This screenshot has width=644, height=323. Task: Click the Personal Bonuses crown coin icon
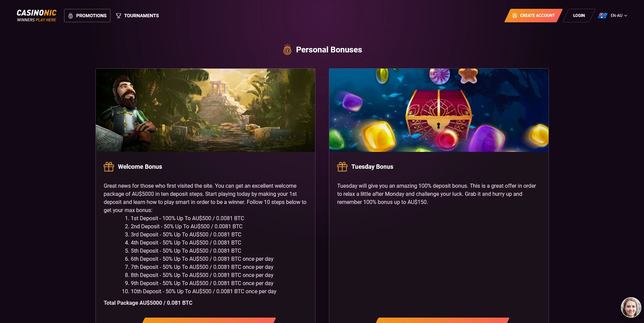pos(287,50)
